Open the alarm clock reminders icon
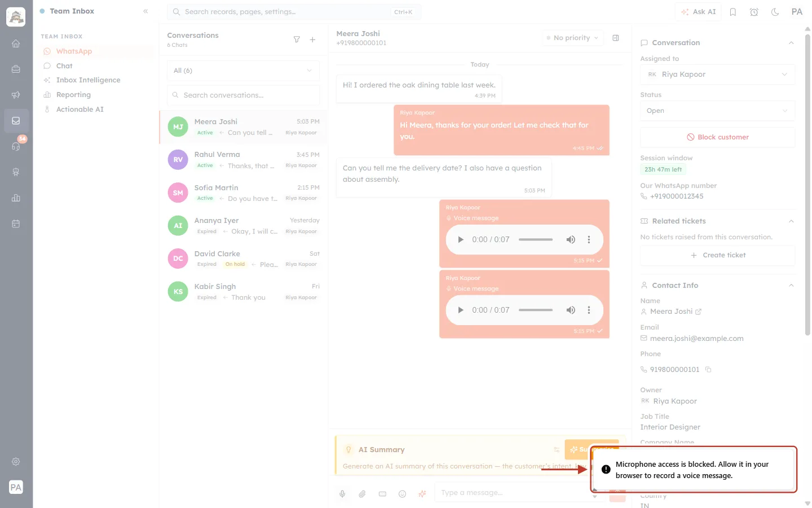The image size is (812, 508). (754, 12)
